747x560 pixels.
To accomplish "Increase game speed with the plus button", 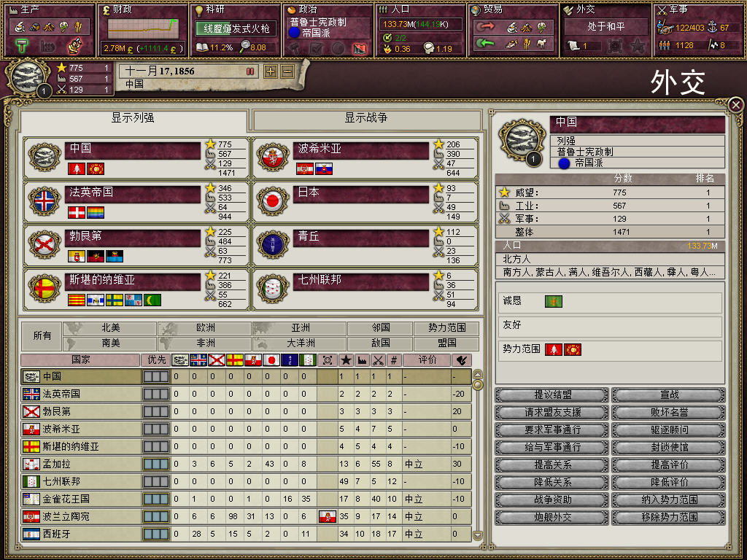I will (270, 71).
